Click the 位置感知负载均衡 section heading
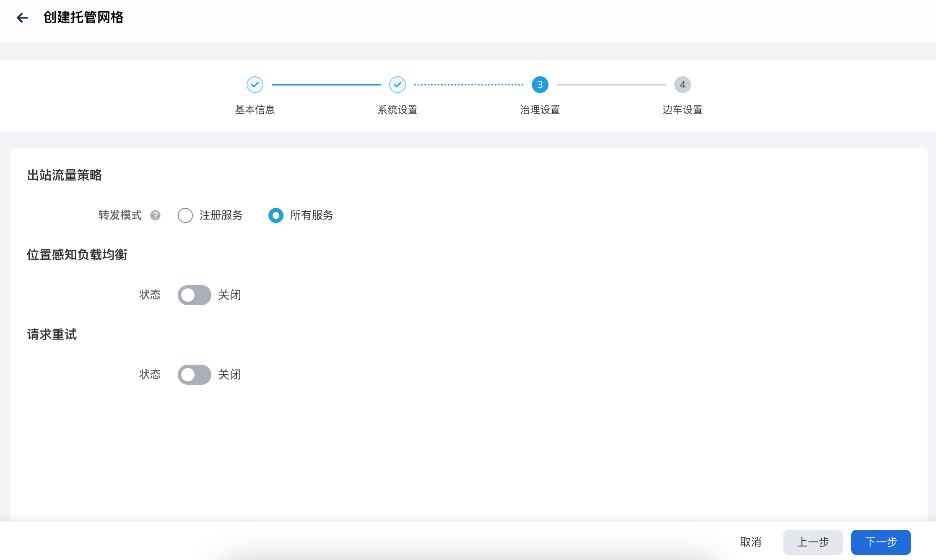 coord(78,255)
